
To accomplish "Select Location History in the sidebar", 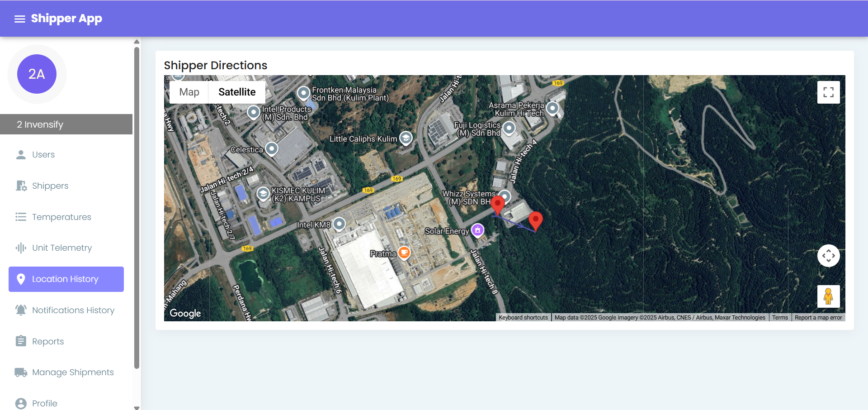I will [x=66, y=279].
